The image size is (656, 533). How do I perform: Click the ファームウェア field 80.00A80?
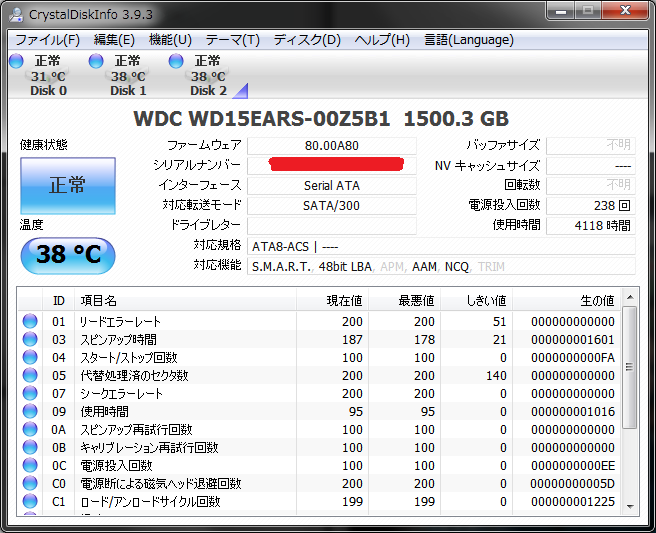click(x=332, y=146)
